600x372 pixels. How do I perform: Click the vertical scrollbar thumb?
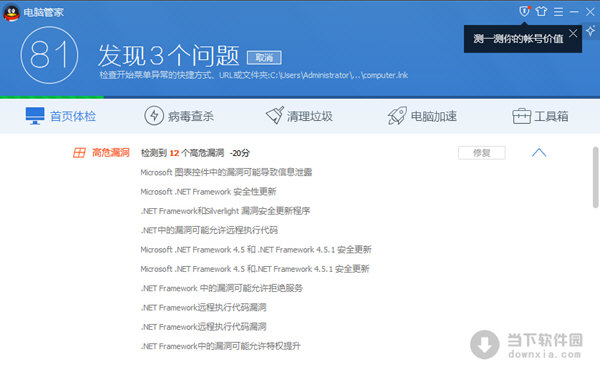pos(595,177)
